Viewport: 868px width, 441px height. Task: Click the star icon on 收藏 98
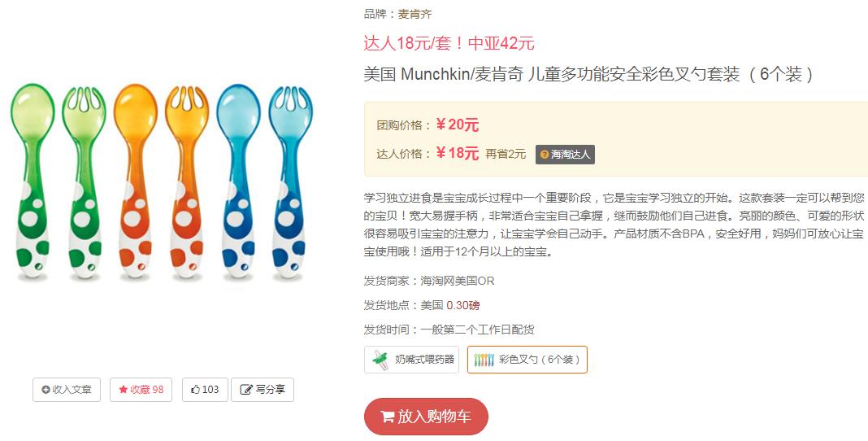tap(123, 390)
